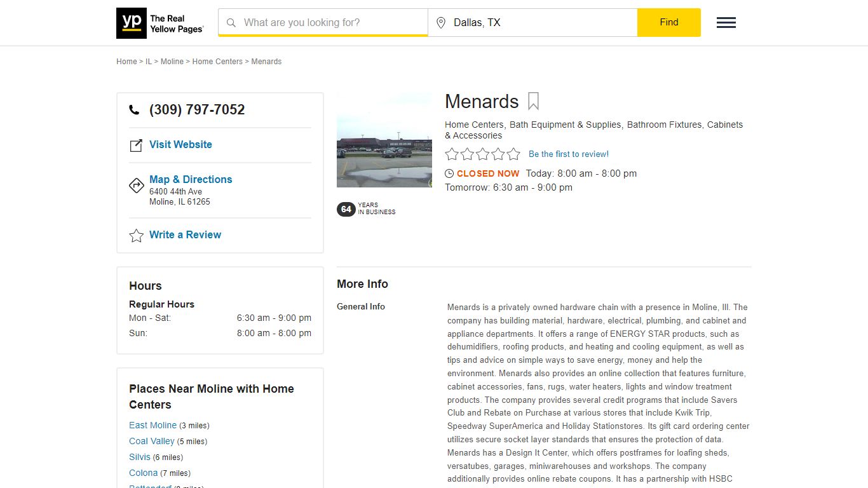
Task: Bookmark Menards with the ribbon icon
Action: pyautogui.click(x=534, y=102)
